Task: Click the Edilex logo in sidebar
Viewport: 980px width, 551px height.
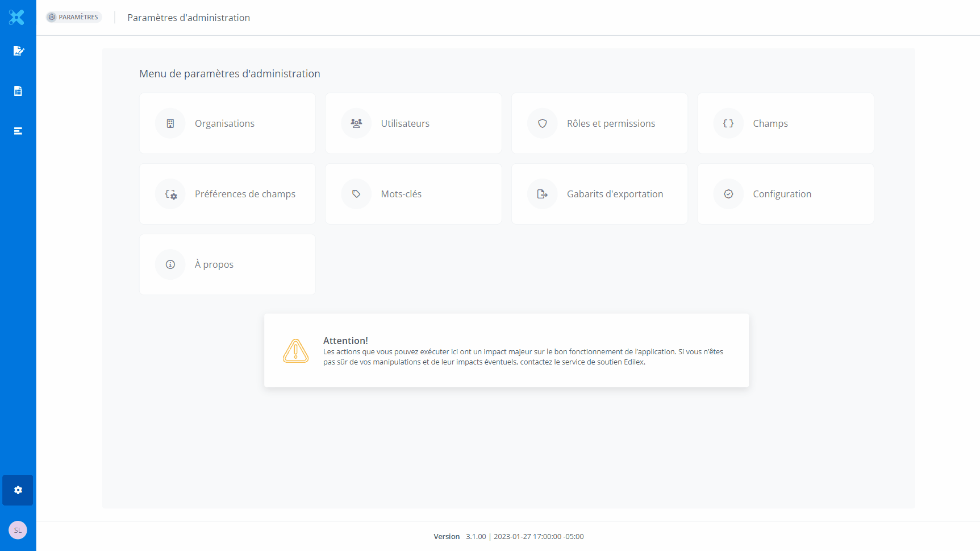Action: [x=17, y=18]
